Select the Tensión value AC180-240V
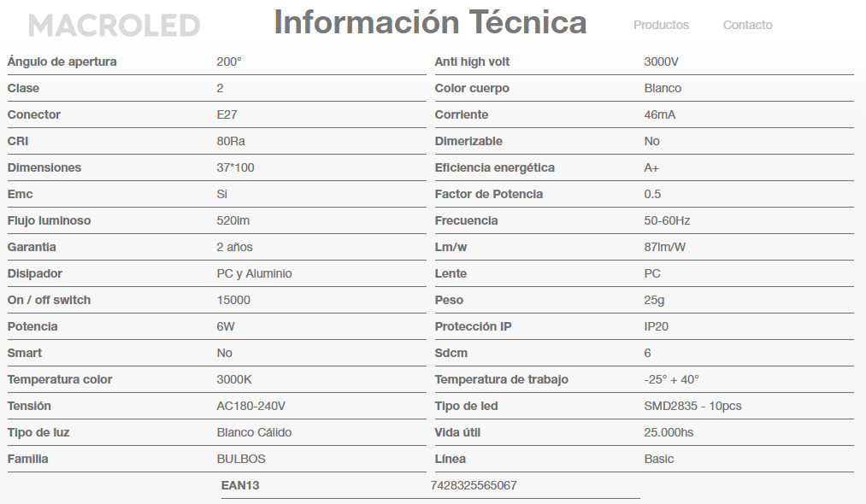Viewport: 866px width, 504px height. (x=251, y=406)
